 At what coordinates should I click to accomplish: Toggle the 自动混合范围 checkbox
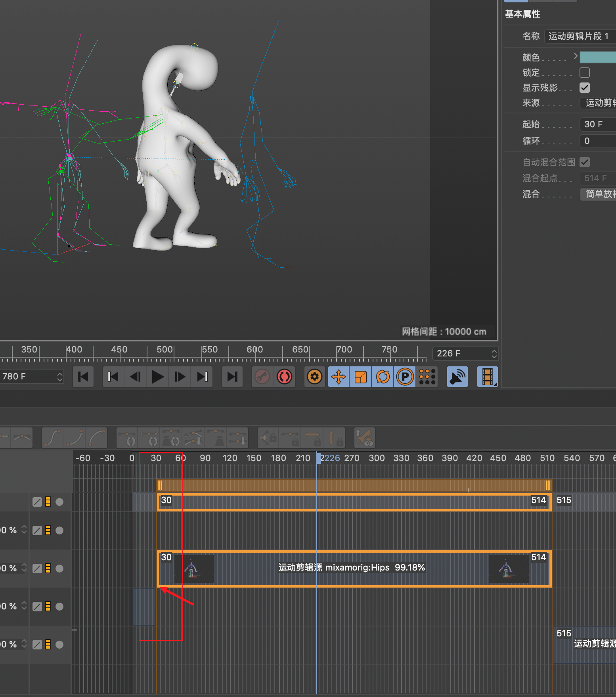click(x=584, y=162)
